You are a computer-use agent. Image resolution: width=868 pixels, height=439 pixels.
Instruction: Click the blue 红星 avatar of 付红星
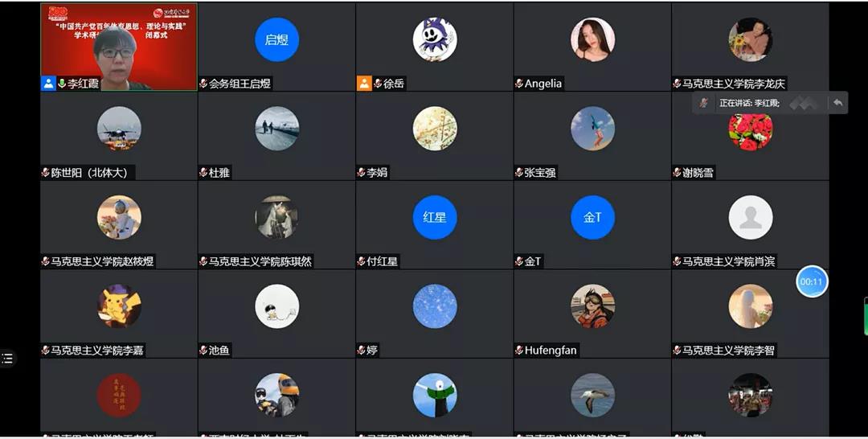pos(435,218)
